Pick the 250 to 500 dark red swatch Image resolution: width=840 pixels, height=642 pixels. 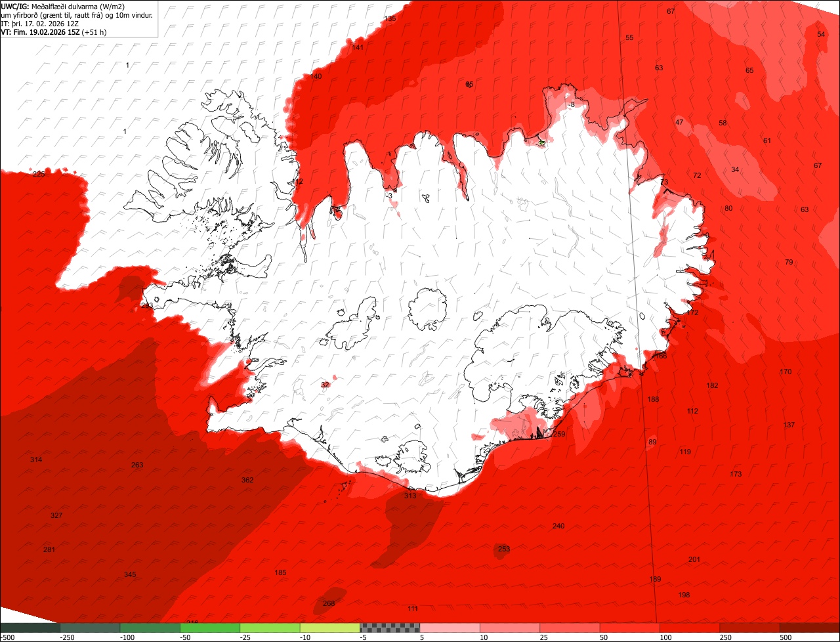749,628
